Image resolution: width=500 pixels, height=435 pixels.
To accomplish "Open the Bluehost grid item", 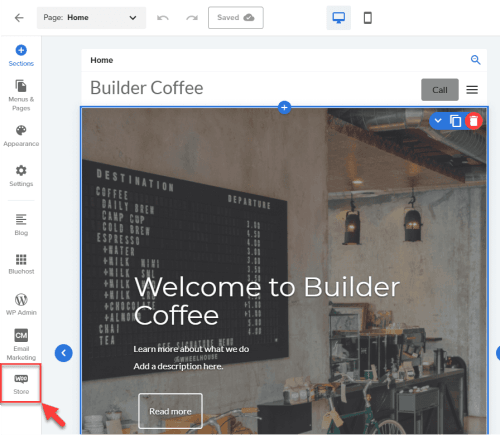I will point(21,264).
